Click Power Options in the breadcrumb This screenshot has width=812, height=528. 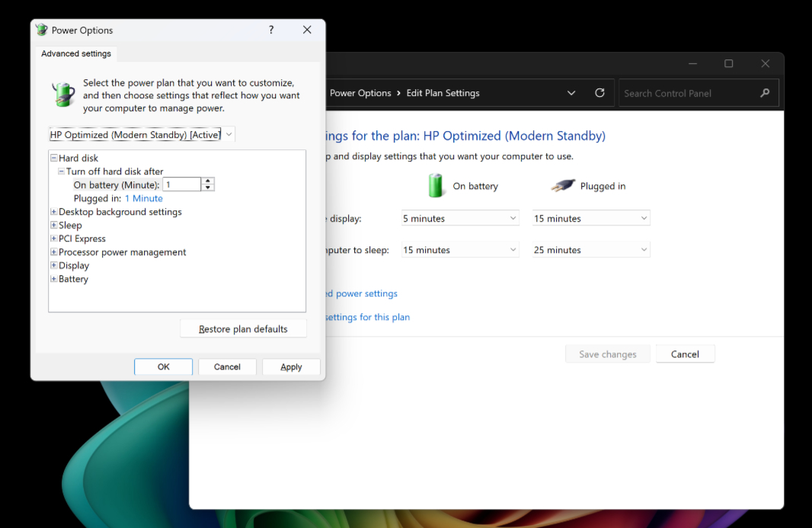[x=360, y=93]
